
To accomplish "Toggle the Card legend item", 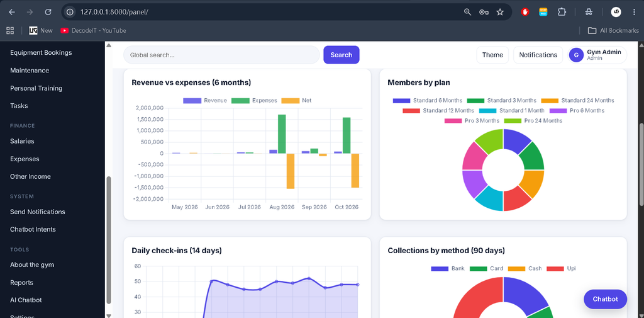I will pos(486,269).
